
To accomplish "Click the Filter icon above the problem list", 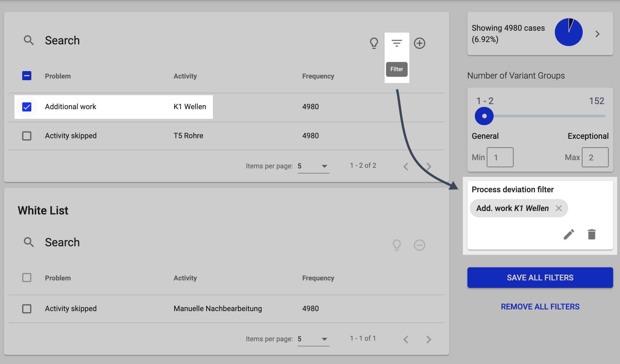I will coord(396,43).
